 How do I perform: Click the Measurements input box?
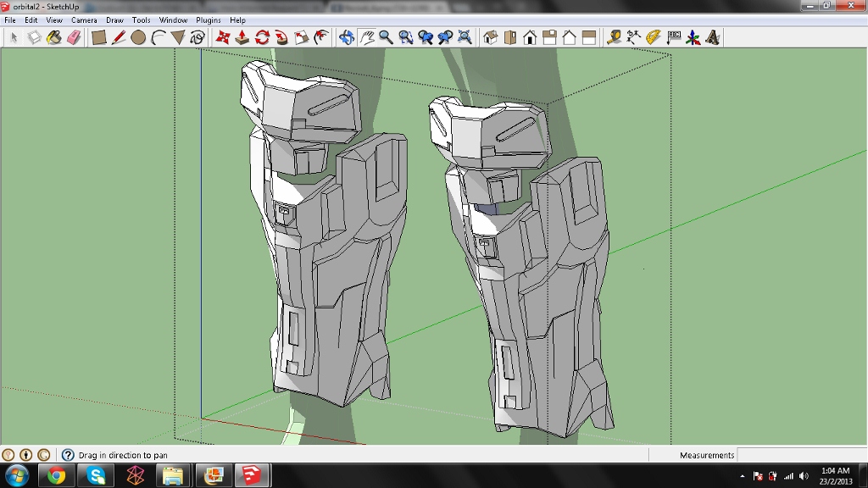pyautogui.click(x=800, y=455)
